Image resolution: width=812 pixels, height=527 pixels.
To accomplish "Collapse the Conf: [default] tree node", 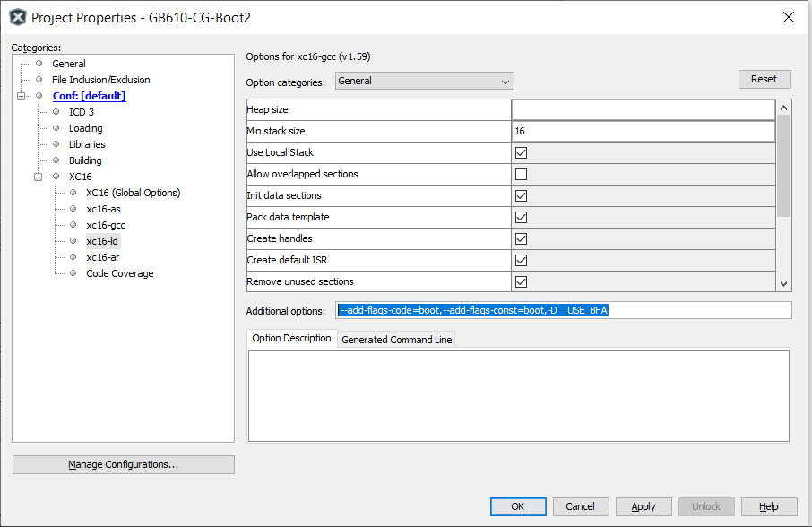I will pyautogui.click(x=22, y=96).
